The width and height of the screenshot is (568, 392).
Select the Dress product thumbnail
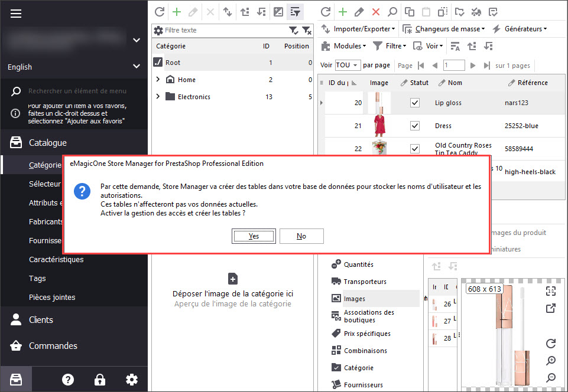pos(379,126)
